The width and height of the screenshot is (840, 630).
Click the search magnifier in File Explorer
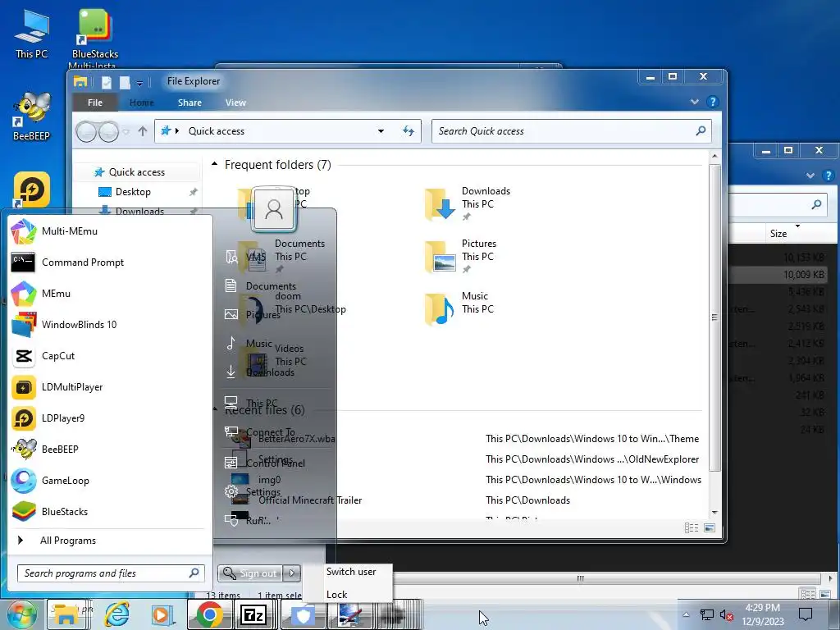tap(701, 130)
